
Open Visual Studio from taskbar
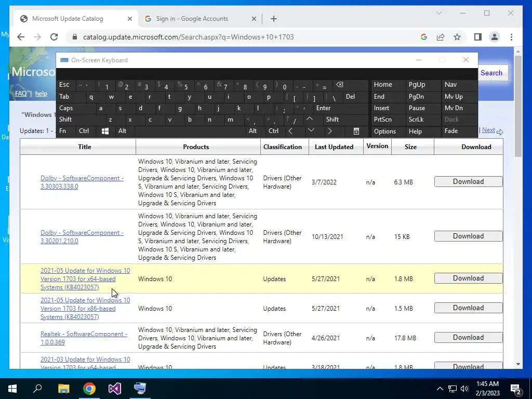(115, 389)
